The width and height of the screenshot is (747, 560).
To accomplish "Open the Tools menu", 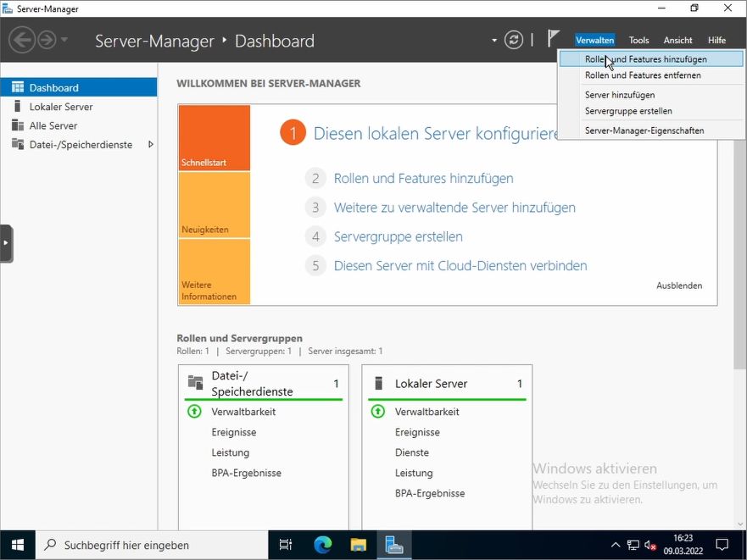I will click(638, 41).
